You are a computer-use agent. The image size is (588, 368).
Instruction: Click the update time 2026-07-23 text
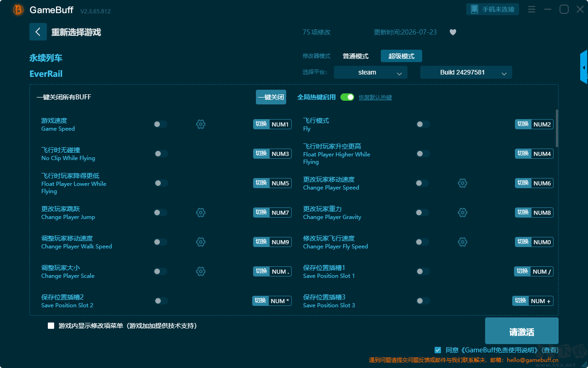click(405, 32)
